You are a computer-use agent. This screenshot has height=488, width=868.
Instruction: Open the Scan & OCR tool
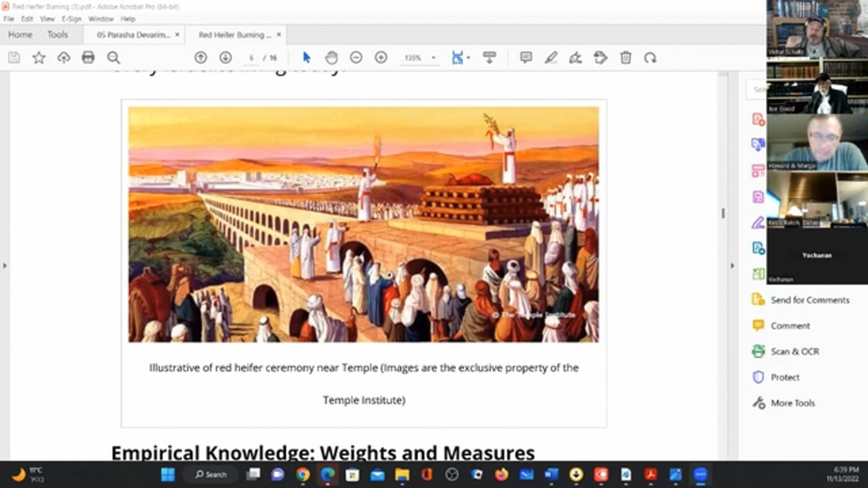point(795,351)
